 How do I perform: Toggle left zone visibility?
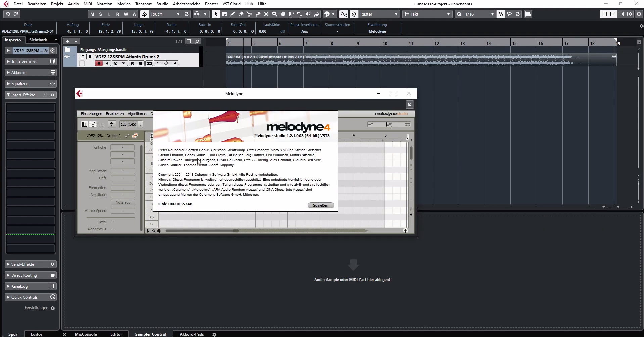point(604,14)
